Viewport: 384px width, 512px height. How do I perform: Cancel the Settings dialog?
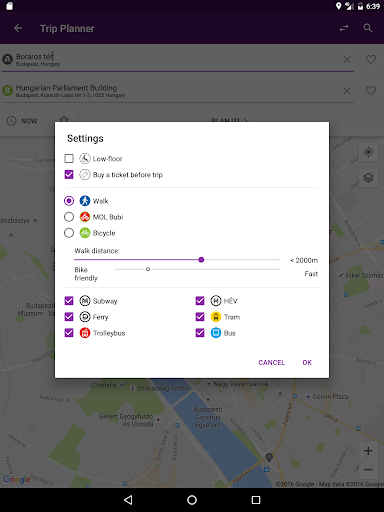(272, 362)
